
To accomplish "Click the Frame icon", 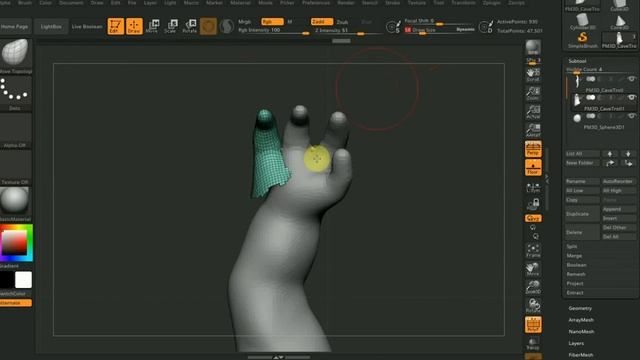I will click(533, 251).
